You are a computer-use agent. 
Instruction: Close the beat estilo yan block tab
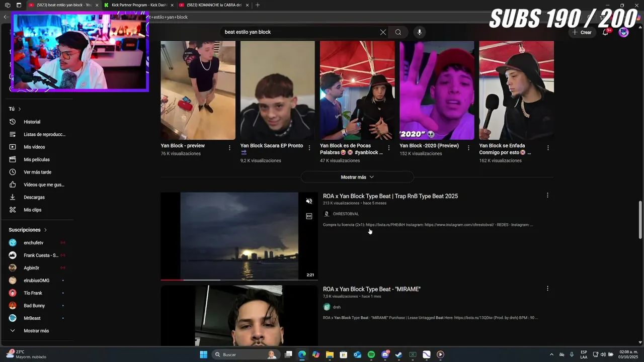click(x=98, y=5)
